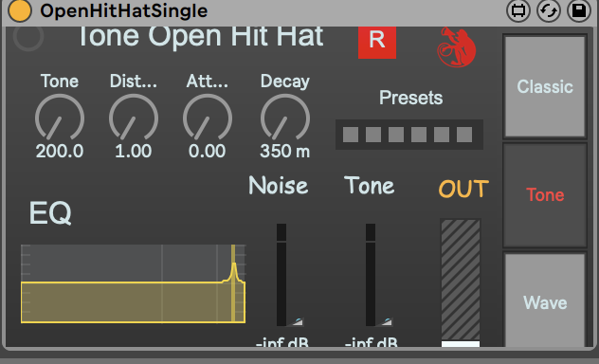Save the device preset with disk icon

579,10
